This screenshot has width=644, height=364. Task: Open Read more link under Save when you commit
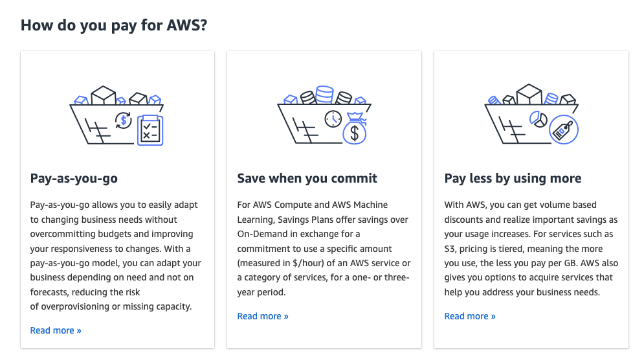click(263, 316)
